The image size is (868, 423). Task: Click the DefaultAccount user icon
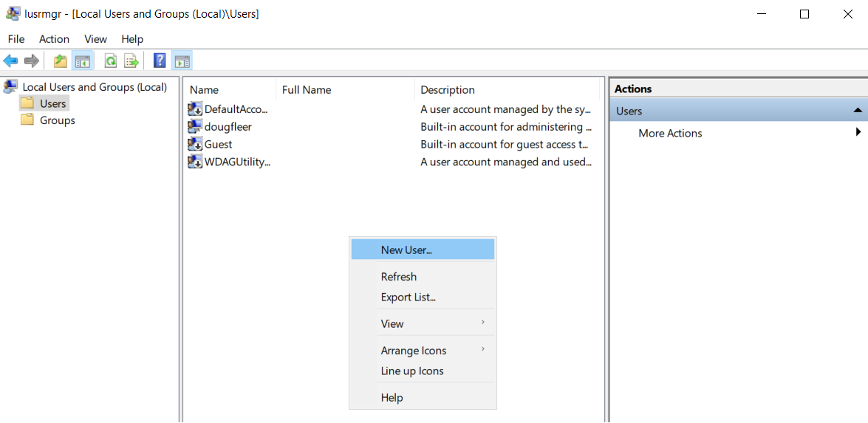[x=195, y=109]
